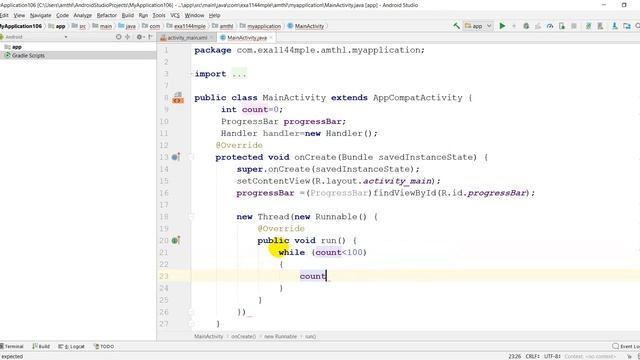Image resolution: width=640 pixels, height=360 pixels.
Task: Open the Terminal tool window
Action: tap(12, 347)
